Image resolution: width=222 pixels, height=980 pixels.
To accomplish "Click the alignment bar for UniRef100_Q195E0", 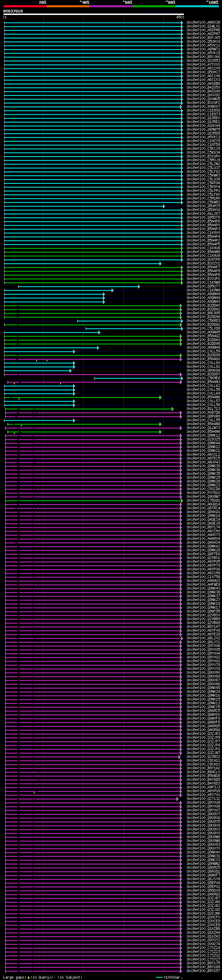I will (x=93, y=118).
